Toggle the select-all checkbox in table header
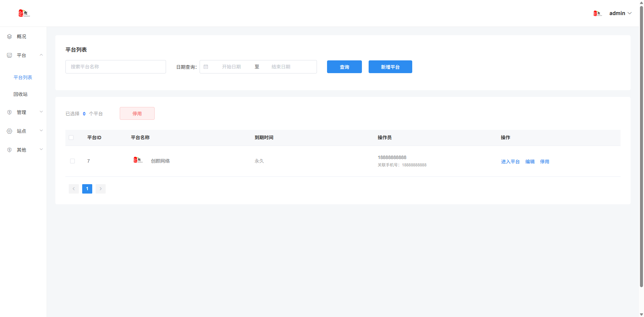This screenshot has height=317, width=644. point(71,138)
